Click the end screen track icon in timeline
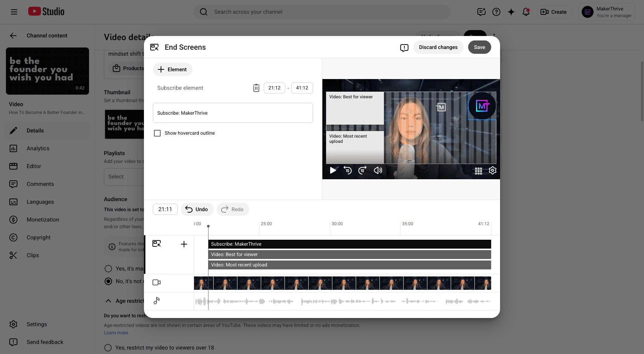Image resolution: width=644 pixels, height=354 pixels. [157, 244]
